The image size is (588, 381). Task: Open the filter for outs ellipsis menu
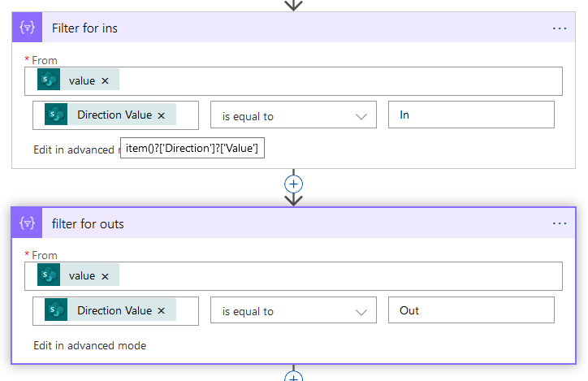click(x=560, y=223)
